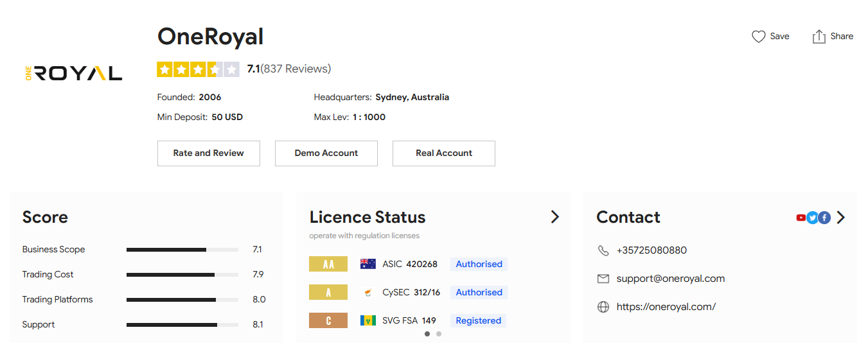868x348 pixels.
Task: Click the OneRoyal logo image
Action: click(73, 73)
